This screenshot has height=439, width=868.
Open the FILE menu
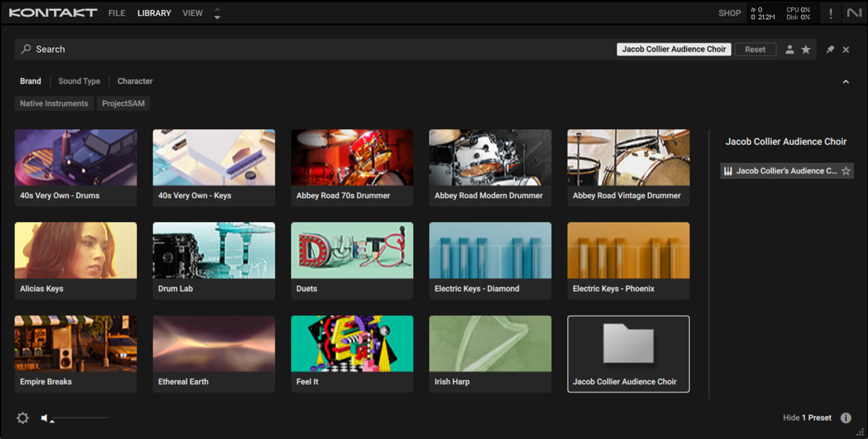[117, 13]
